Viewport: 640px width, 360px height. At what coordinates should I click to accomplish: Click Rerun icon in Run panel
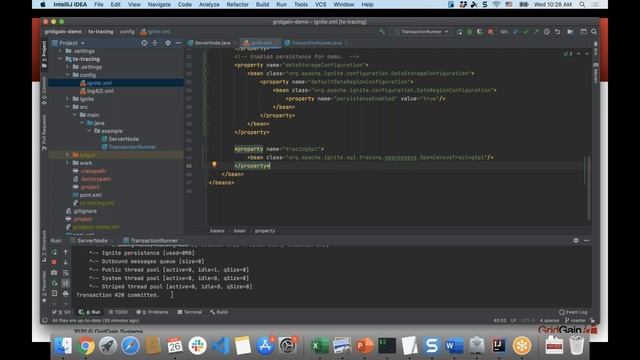(x=54, y=252)
